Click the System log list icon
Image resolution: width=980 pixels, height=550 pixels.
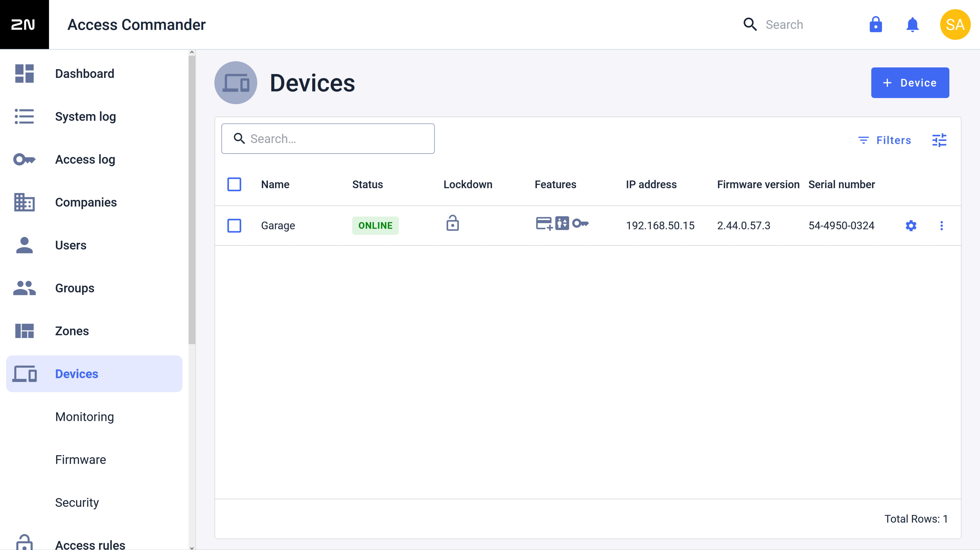[24, 116]
